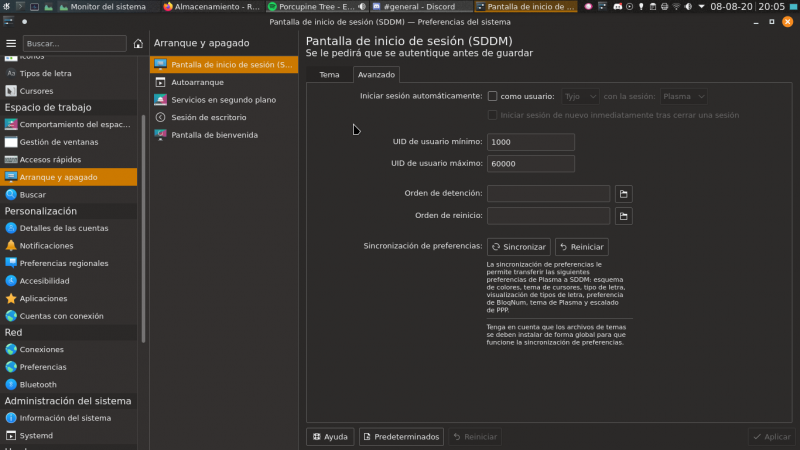
Task: Click the UID de usuario mínimo field
Action: click(531, 142)
